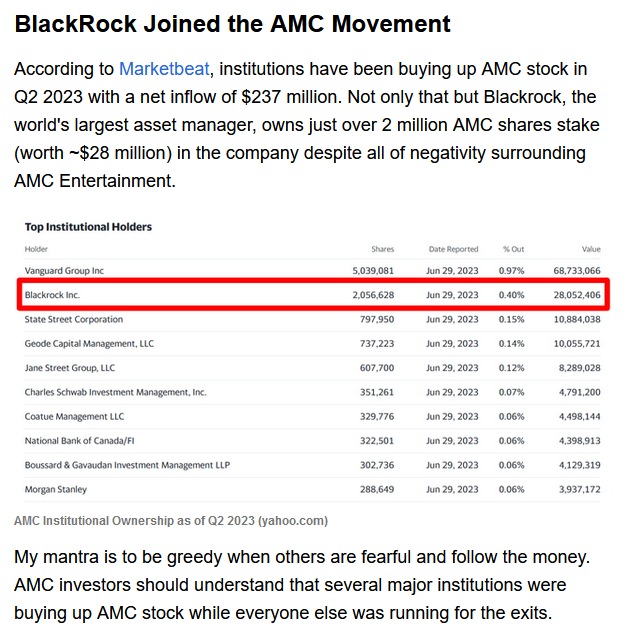Click the BlackRock Joined the AMC Movement heading
This screenshot has width=641, height=631.
click(232, 24)
